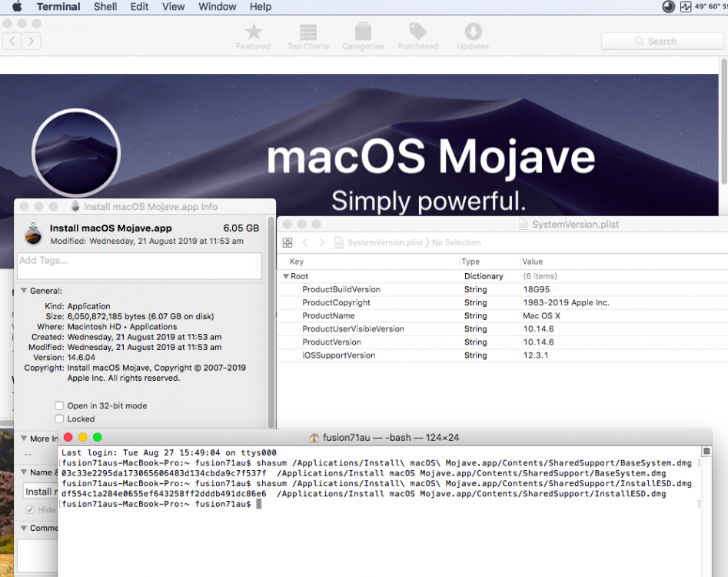Go forward in SystemVersion.plist editor
Image resolution: width=728 pixels, height=577 pixels.
pos(321,242)
